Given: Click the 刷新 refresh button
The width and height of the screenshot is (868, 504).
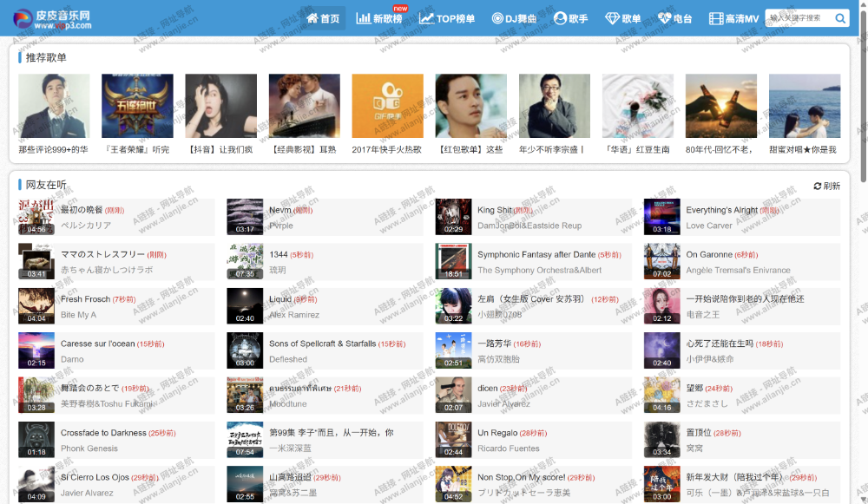Looking at the screenshot, I should (x=827, y=186).
